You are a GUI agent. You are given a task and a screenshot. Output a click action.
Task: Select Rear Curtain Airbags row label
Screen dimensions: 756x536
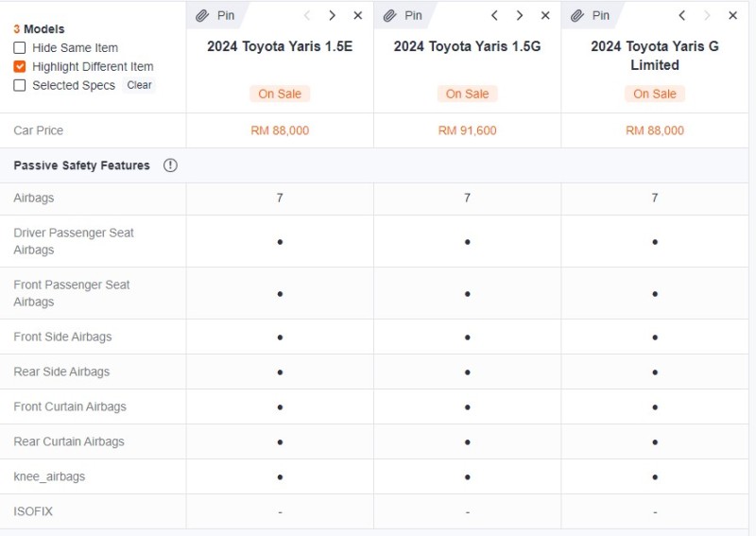point(69,441)
